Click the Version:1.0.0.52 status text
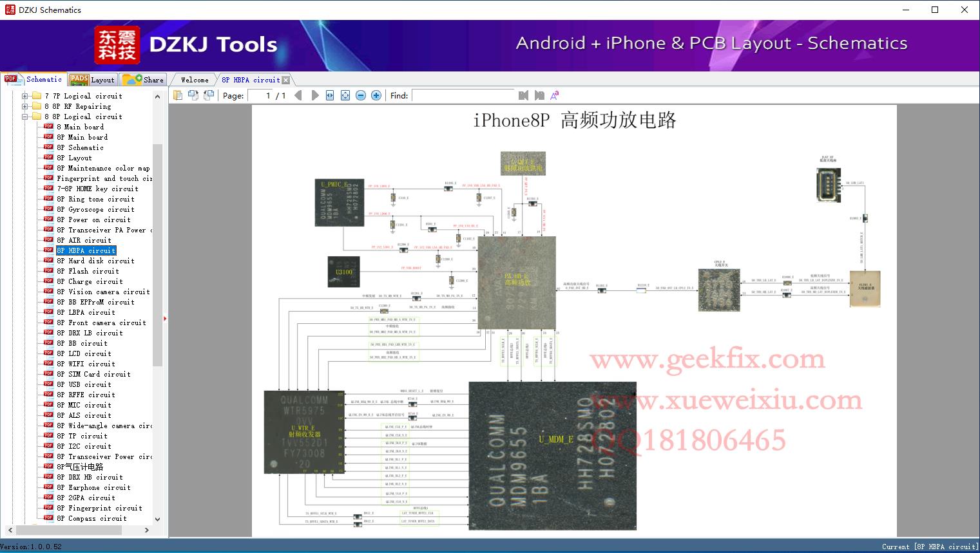Image resolution: width=980 pixels, height=553 pixels. pos(31,547)
